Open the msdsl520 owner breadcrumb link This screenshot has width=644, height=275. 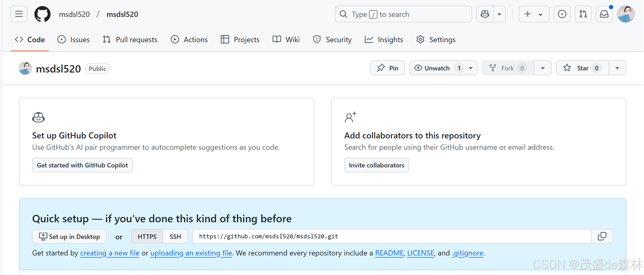(x=74, y=14)
